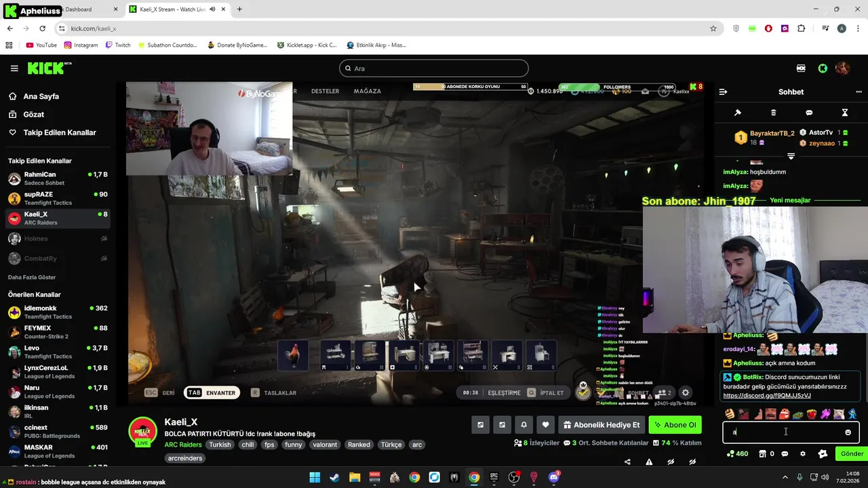Open the FEYMEX recommended channel
The image size is (868, 488).
[x=58, y=332]
